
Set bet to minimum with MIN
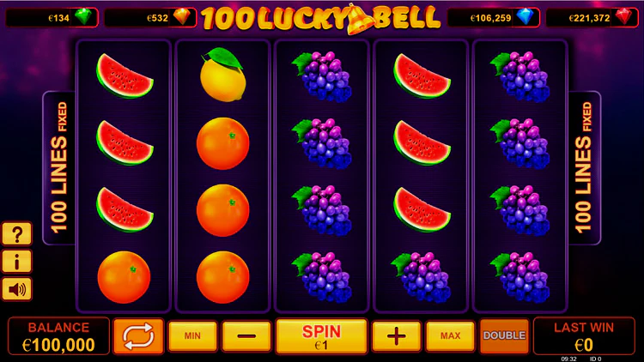click(192, 336)
